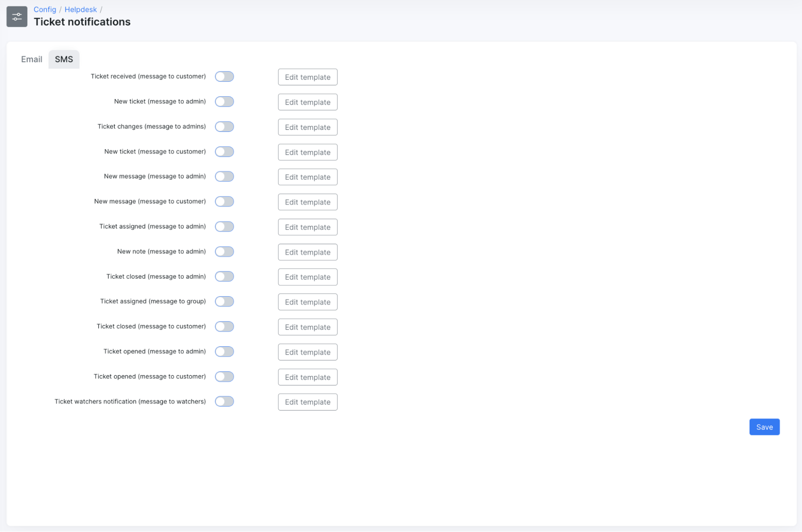Toggle Ticket assigned message to admin

(224, 226)
